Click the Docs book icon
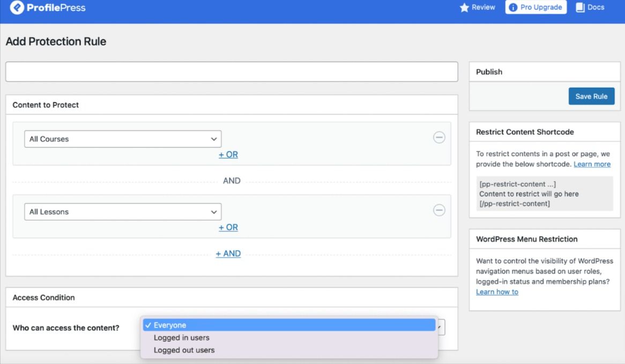 coord(580,7)
